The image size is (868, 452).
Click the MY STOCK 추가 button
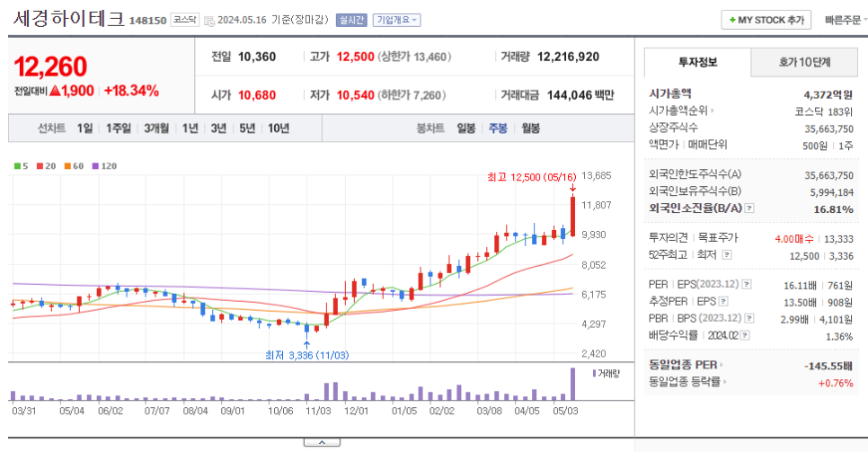click(x=766, y=20)
